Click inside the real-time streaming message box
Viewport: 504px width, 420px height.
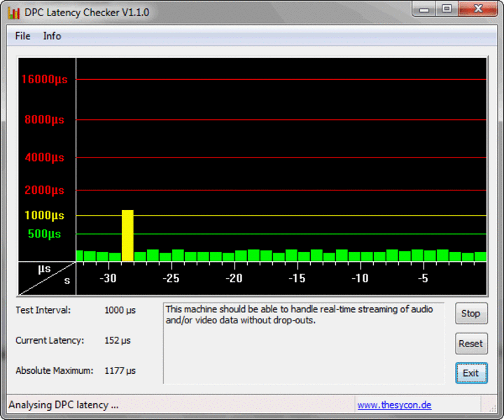click(303, 343)
